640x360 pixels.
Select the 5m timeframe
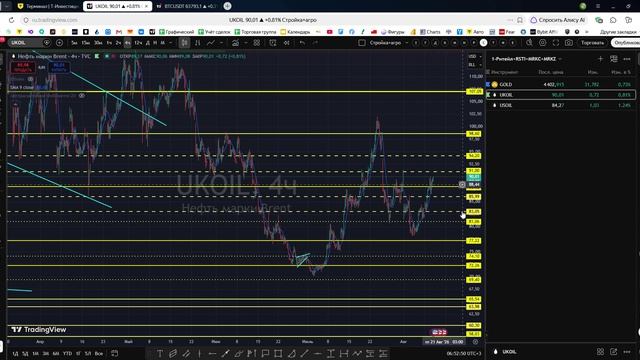[74, 42]
